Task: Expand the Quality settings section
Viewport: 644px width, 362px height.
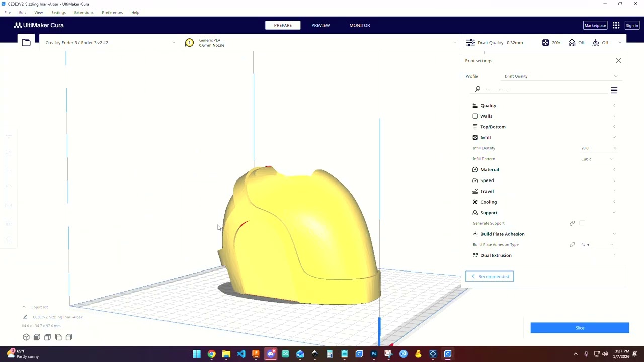Action: tap(544, 106)
